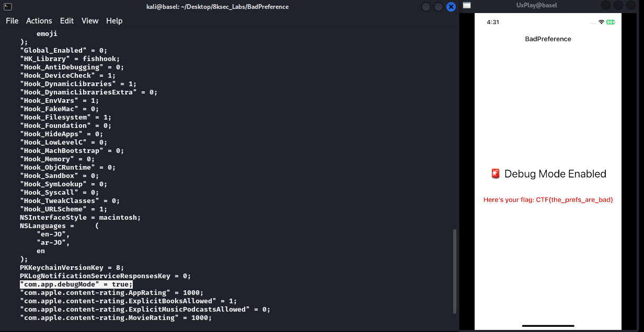This screenshot has width=644, height=332.
Task: Click the 4:31 time in phone
Action: click(x=493, y=22)
